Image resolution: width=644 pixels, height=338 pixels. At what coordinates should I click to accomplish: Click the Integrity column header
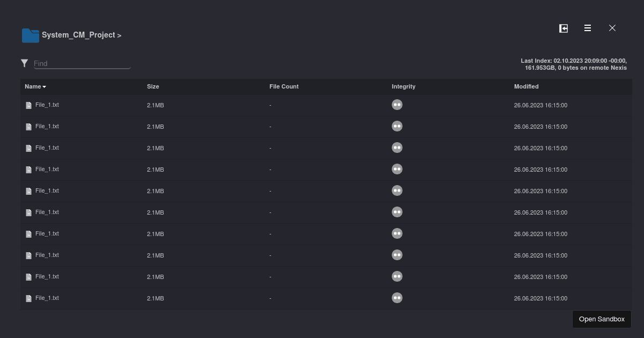[x=404, y=86]
